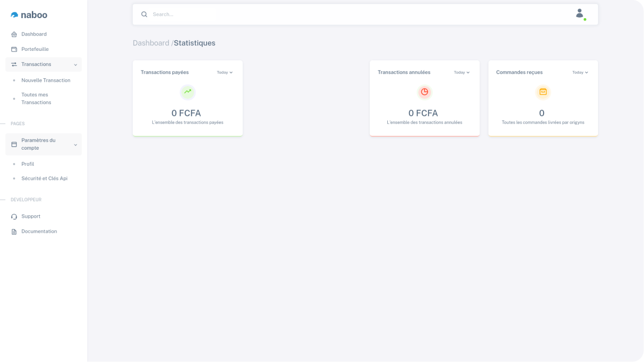Screen dimensions: 644x362
Task: Click the 0 value in Commandes reçues
Action: click(x=542, y=113)
